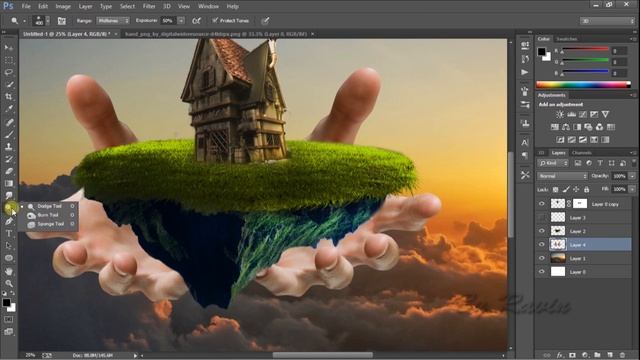Click the delete layer trash icon
Screen dimensions: 640x360
click(x=622, y=355)
